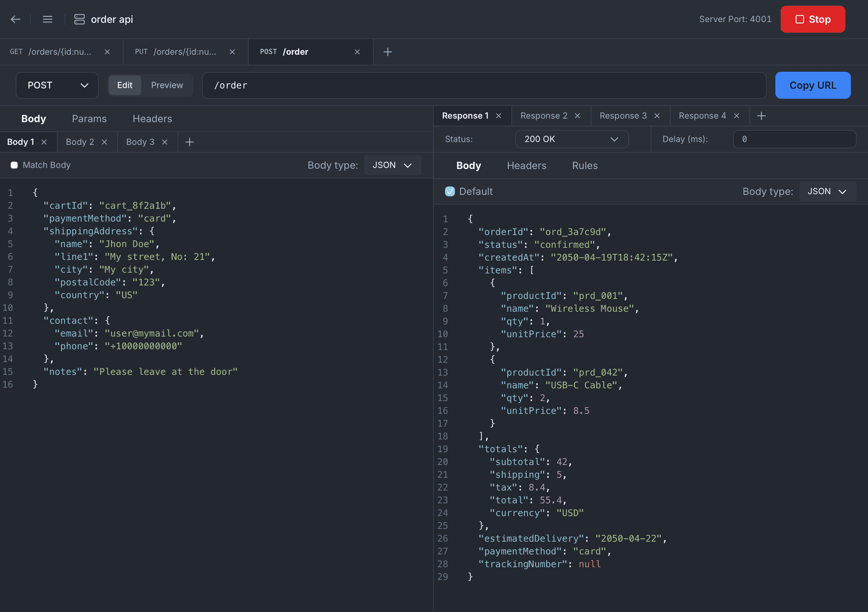Open the 200 OK status dropdown
The width and height of the screenshot is (868, 612).
572,139
